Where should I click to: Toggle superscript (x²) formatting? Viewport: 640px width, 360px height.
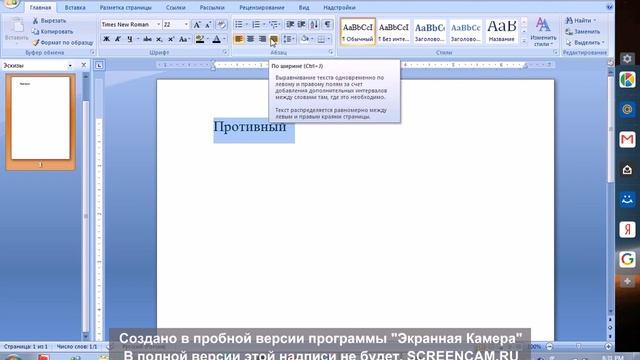tap(171, 39)
